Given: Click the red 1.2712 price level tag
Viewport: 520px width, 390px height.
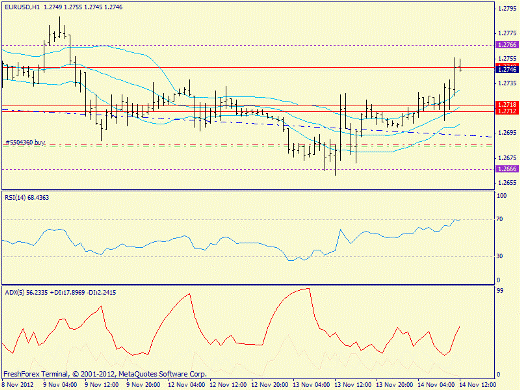Looking at the screenshot, I should pyautogui.click(x=507, y=111).
